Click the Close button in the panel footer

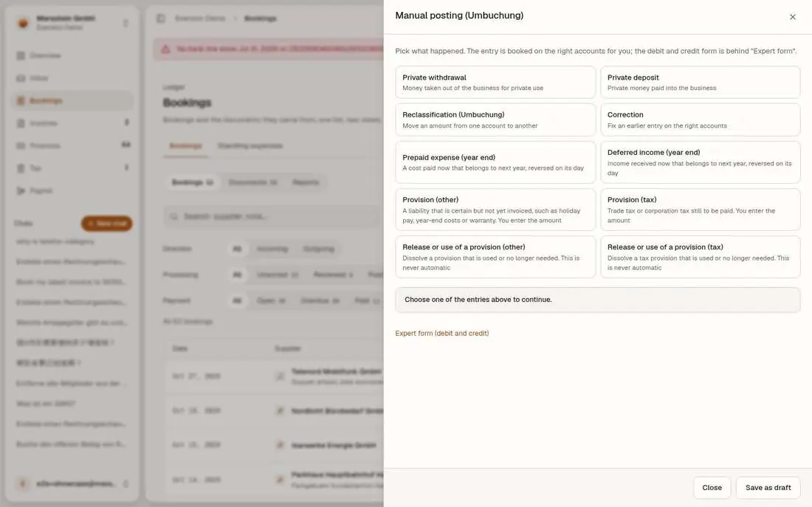coord(712,487)
